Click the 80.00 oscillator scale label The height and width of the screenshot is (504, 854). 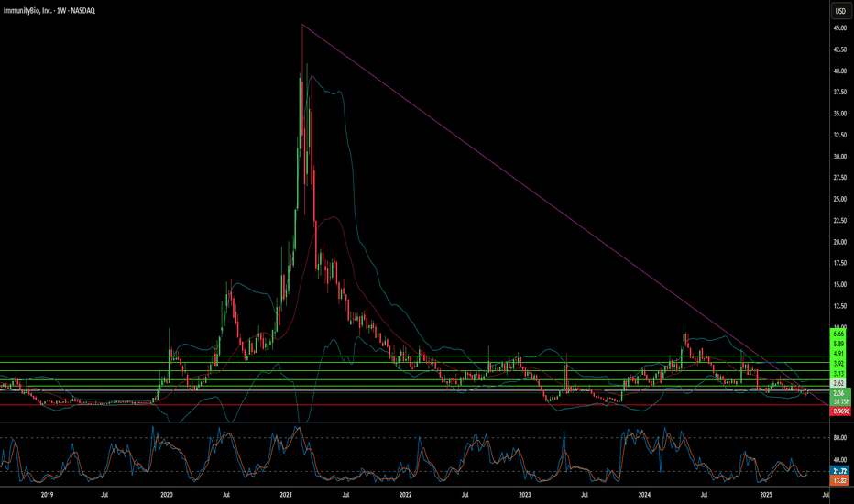[841, 437]
